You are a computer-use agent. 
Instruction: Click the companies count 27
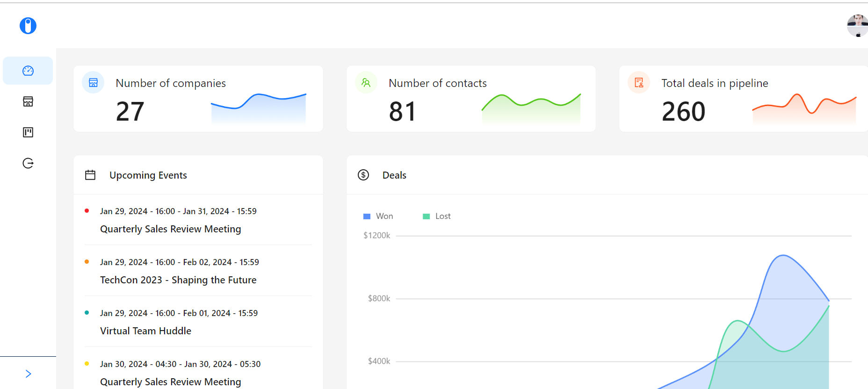[x=130, y=111]
